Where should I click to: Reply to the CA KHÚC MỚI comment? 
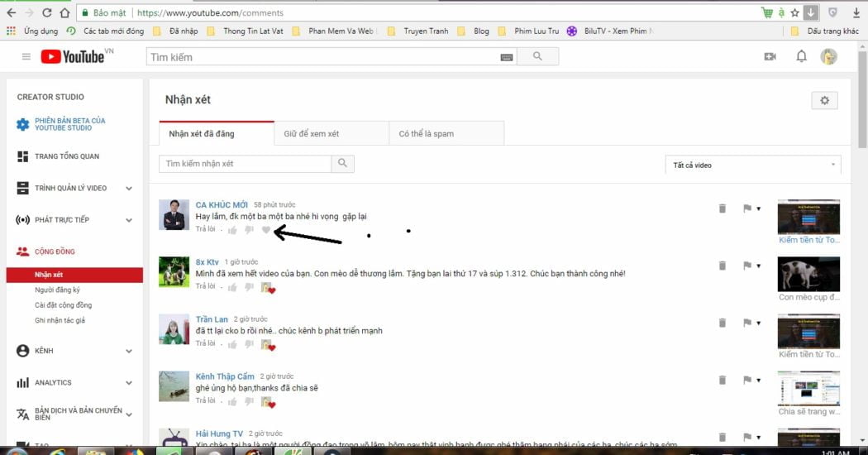[205, 229]
